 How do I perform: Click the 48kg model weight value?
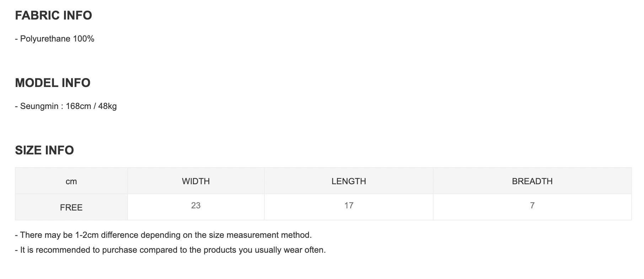(107, 106)
